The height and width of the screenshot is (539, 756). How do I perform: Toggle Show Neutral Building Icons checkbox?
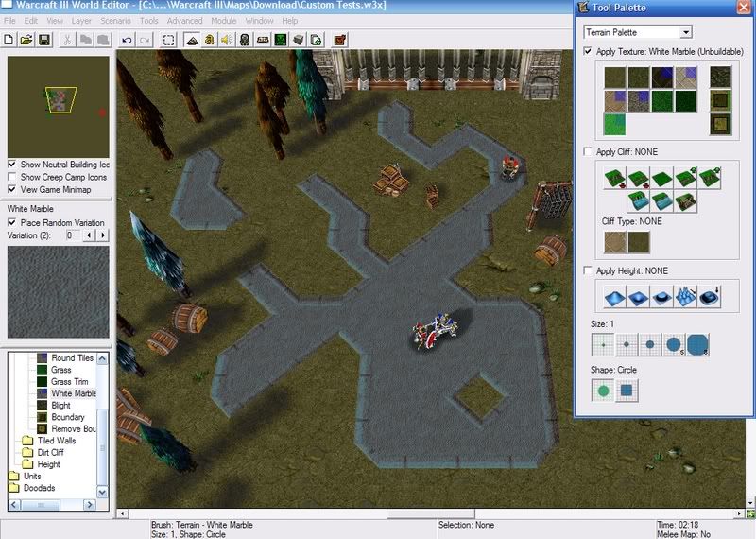(12, 165)
